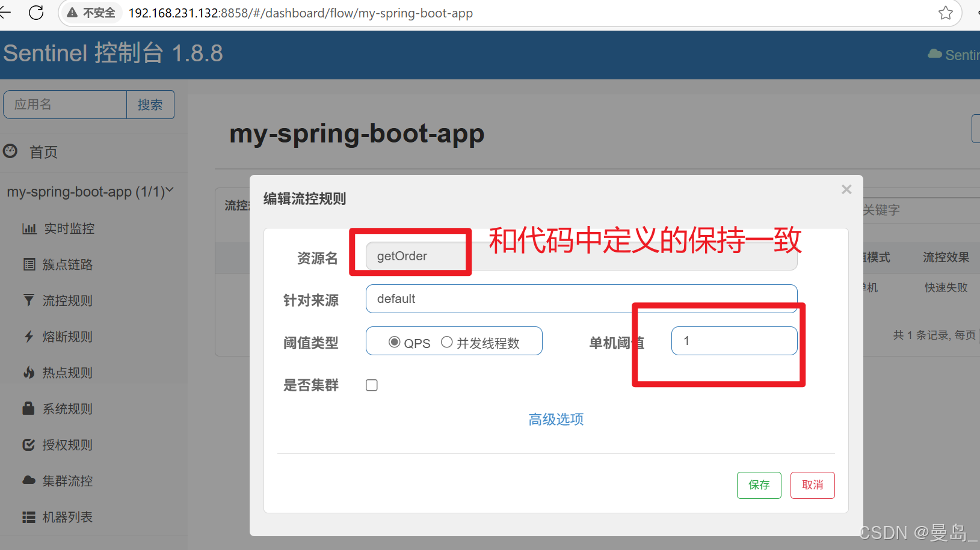Click the 快速失败 table cell
980x550 pixels.
click(x=946, y=288)
